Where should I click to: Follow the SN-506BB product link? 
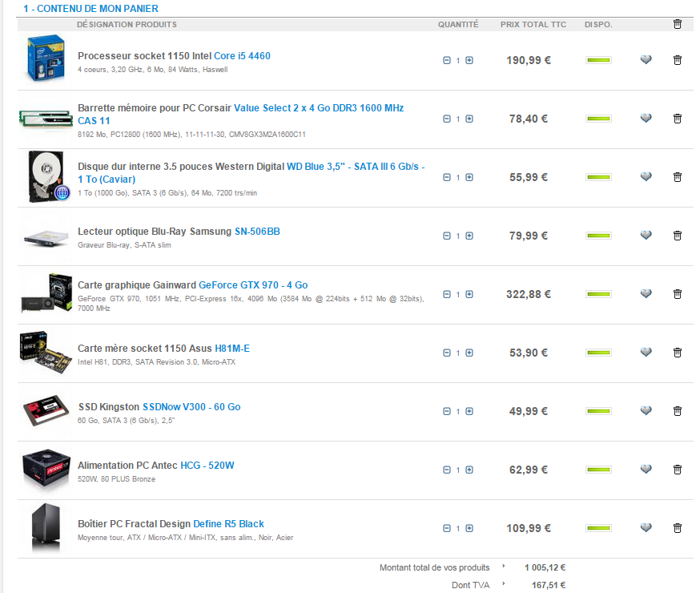tap(257, 232)
